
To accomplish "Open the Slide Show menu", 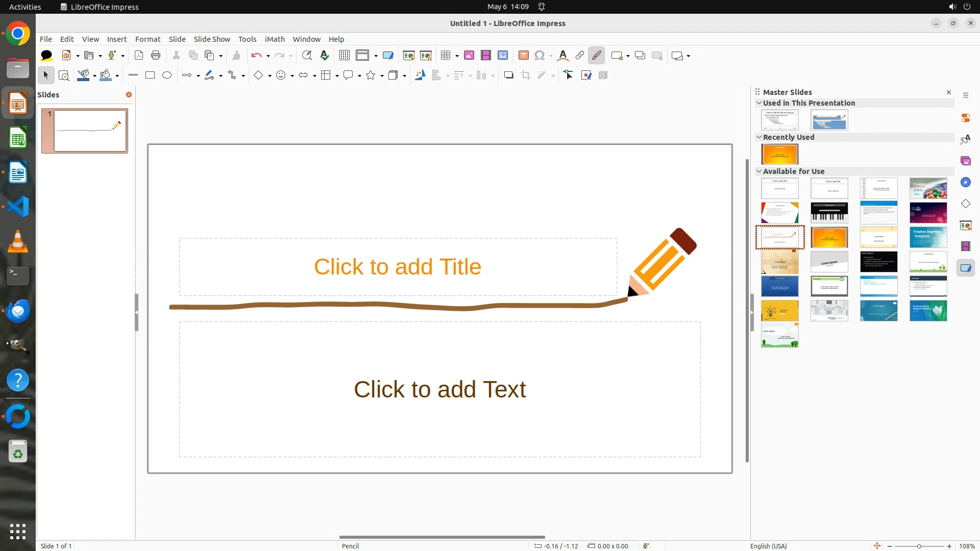I will pos(212,39).
